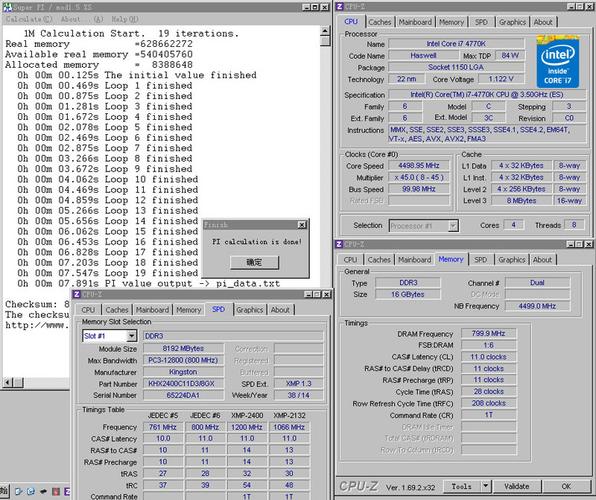
Task: Click the Multiplier x 45.0 value
Action: 418,178
